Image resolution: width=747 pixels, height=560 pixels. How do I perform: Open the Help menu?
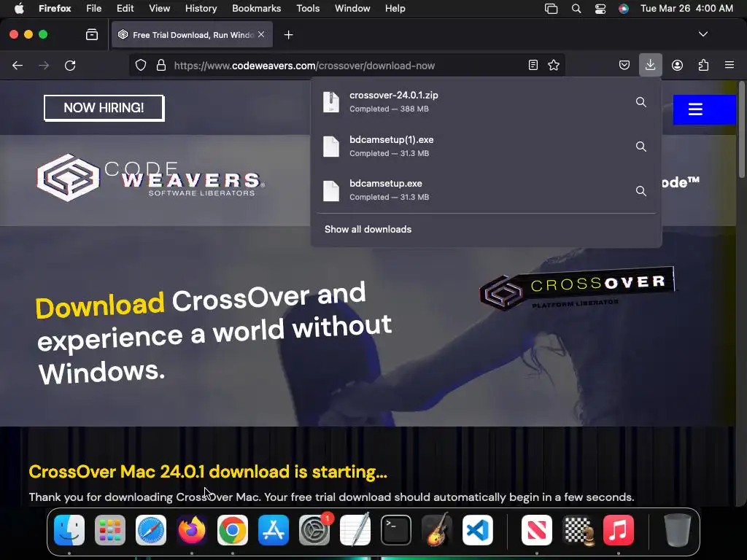click(395, 9)
